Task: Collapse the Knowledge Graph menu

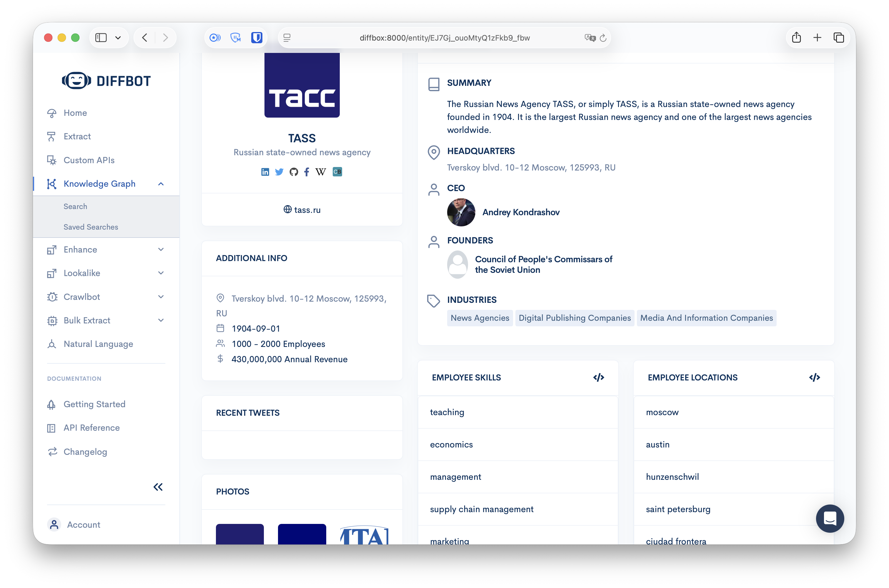Action: pyautogui.click(x=161, y=184)
